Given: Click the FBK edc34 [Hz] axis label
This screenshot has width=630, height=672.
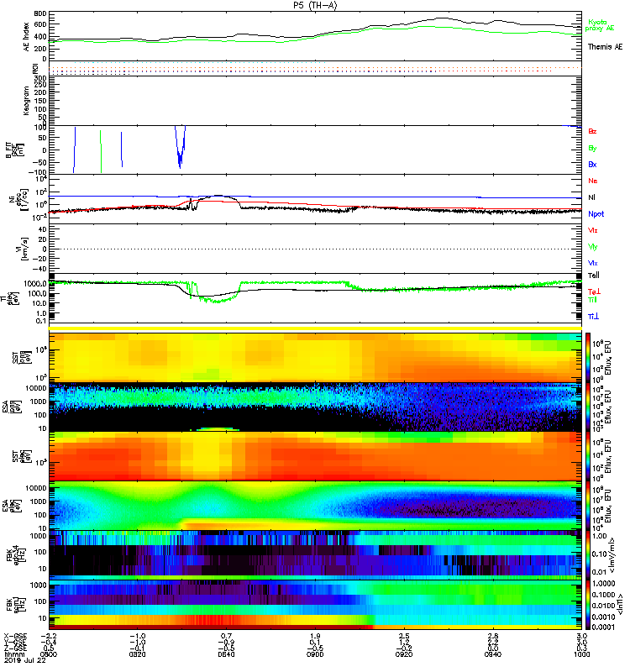Looking at the screenshot, I should 14,555.
